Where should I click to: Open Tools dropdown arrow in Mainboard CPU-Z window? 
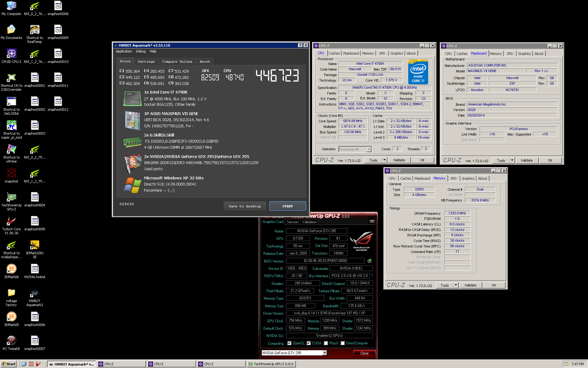click(512, 160)
